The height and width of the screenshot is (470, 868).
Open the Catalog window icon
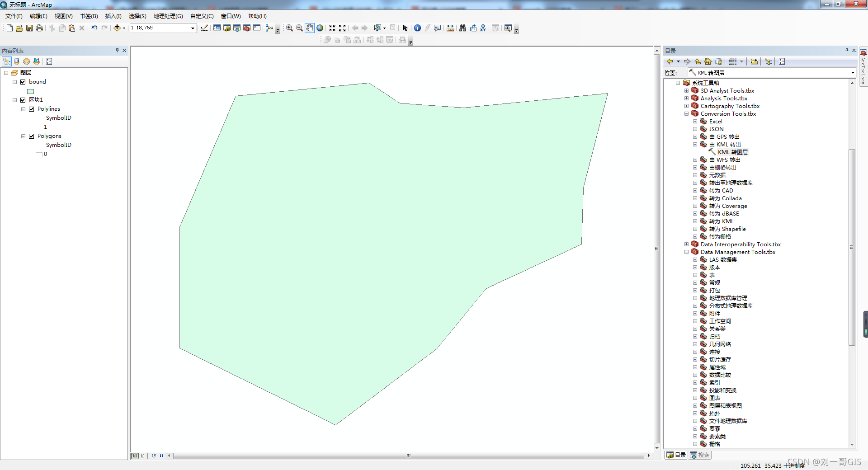point(227,28)
